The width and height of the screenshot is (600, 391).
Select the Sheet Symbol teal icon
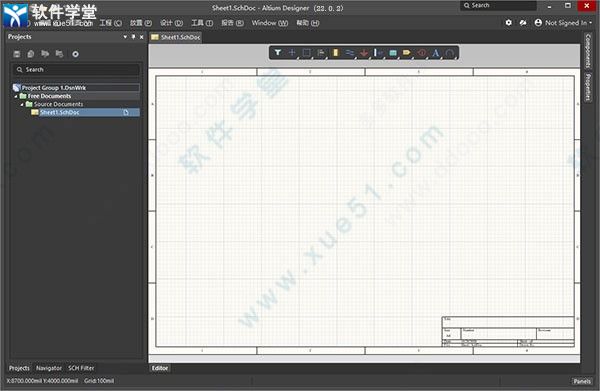click(x=393, y=53)
